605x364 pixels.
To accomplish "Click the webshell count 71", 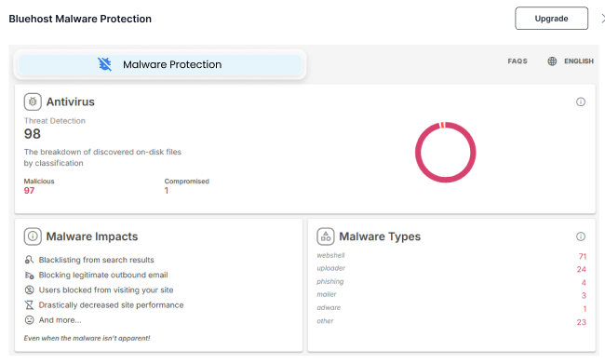I will tap(583, 256).
